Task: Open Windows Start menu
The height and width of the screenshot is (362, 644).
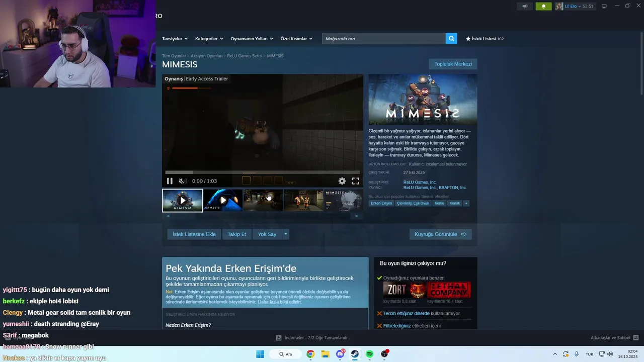Action: (260, 354)
